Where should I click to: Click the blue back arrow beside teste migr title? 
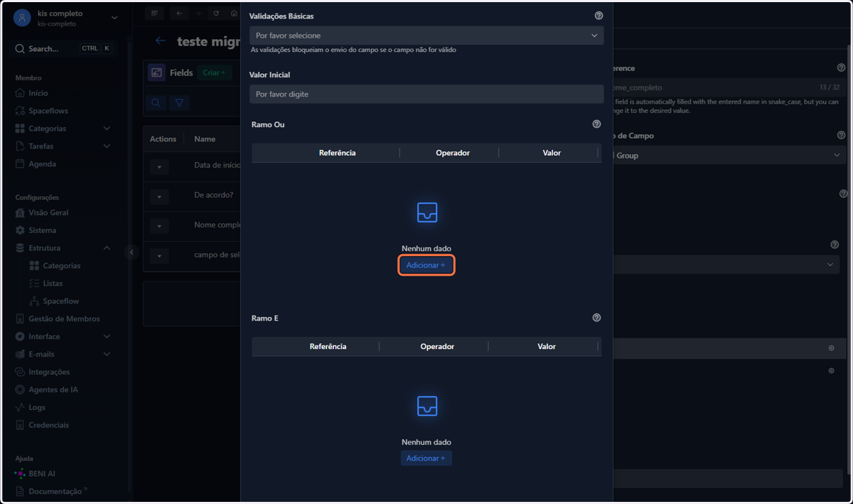click(161, 41)
